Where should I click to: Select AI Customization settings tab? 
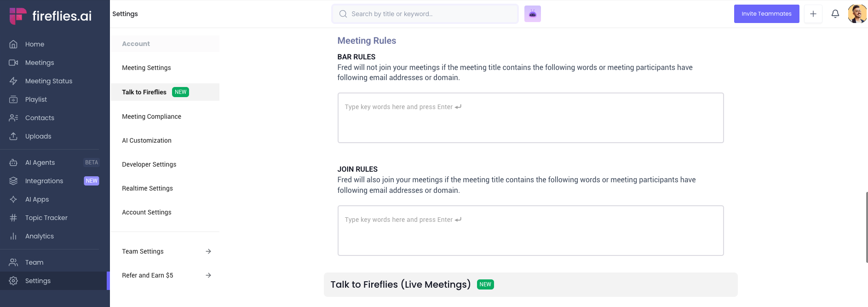(x=146, y=140)
